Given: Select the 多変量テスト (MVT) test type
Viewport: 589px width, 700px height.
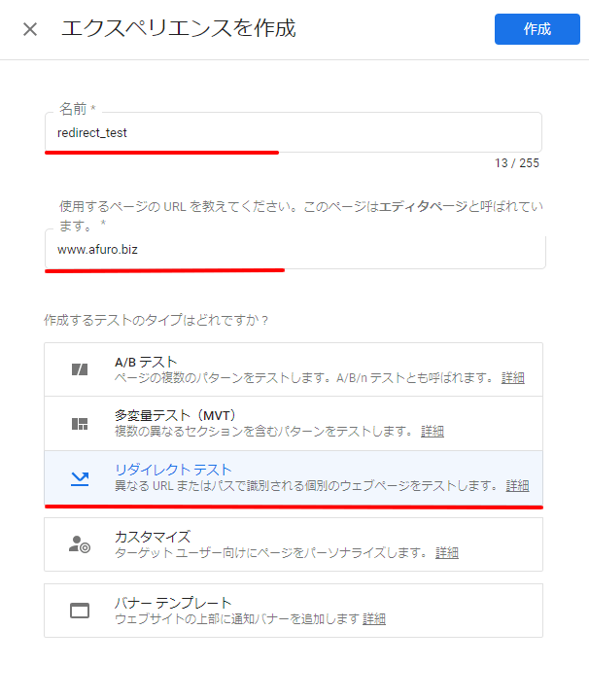Looking at the screenshot, I should pyautogui.click(x=294, y=423).
